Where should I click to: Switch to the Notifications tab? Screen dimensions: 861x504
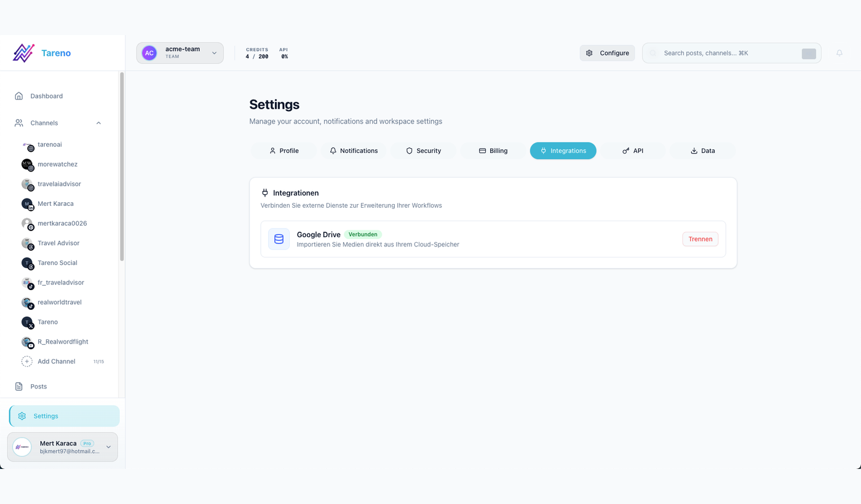point(354,151)
